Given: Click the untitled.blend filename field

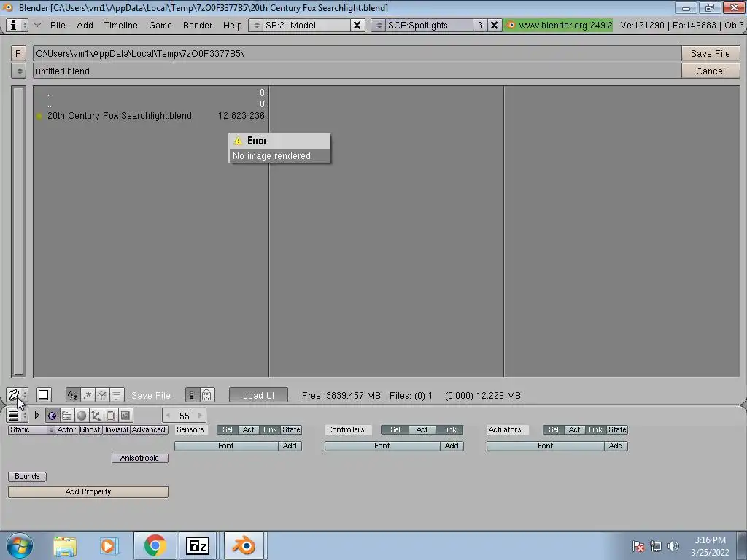Looking at the screenshot, I should [x=357, y=71].
